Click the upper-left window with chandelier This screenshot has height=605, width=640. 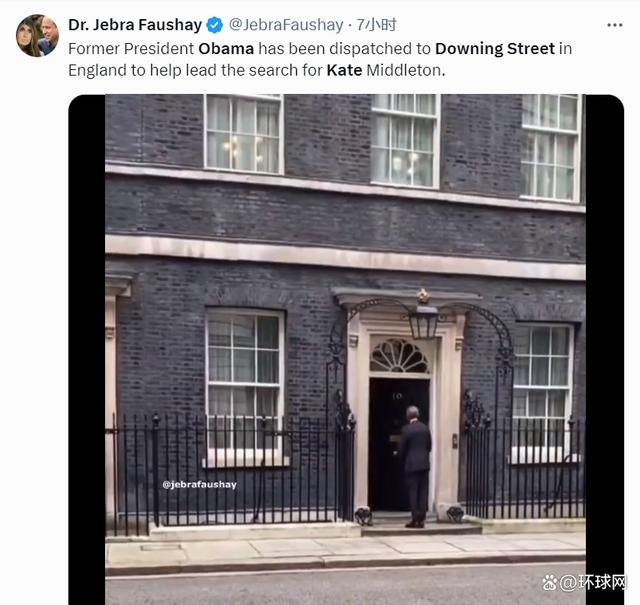[244, 133]
